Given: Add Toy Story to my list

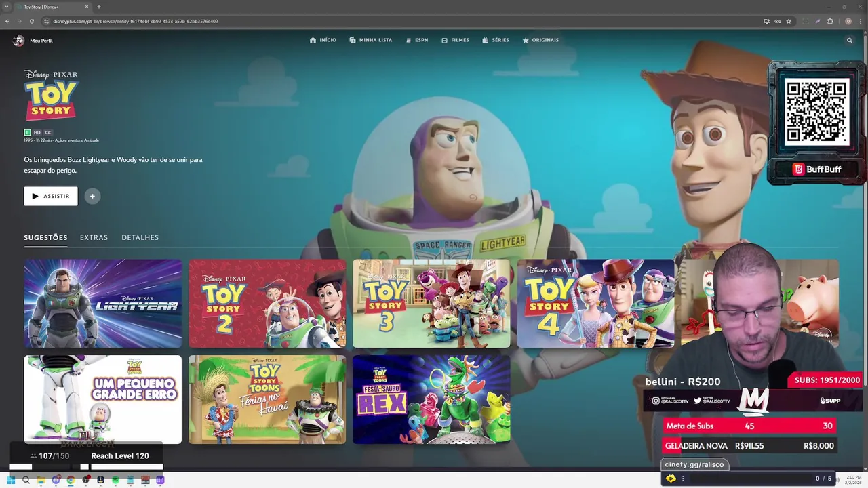Looking at the screenshot, I should pyautogui.click(x=92, y=196).
